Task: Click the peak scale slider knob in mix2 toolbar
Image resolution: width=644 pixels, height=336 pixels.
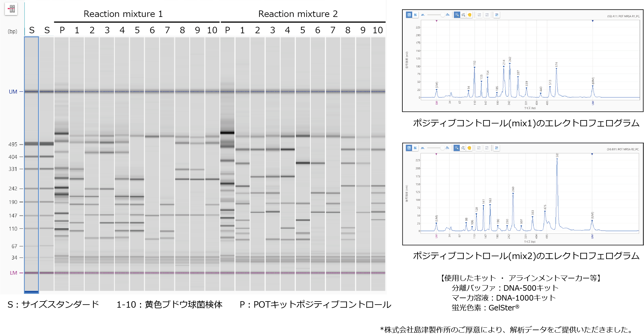Action: point(442,148)
